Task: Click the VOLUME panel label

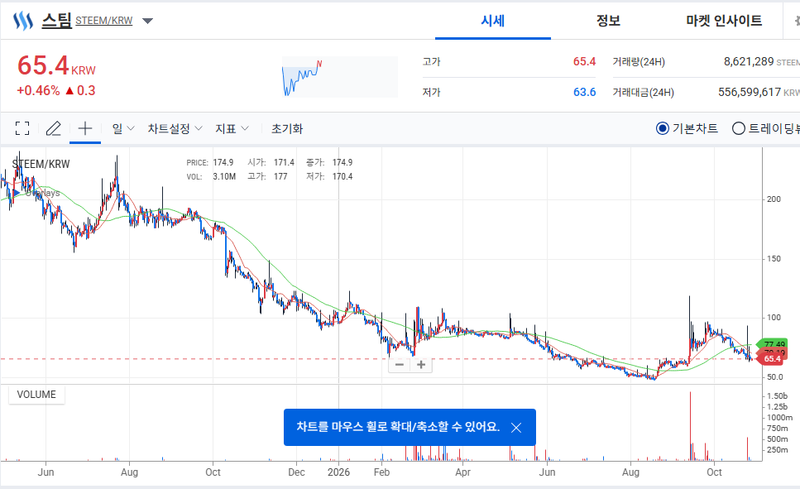Action: [x=36, y=395]
